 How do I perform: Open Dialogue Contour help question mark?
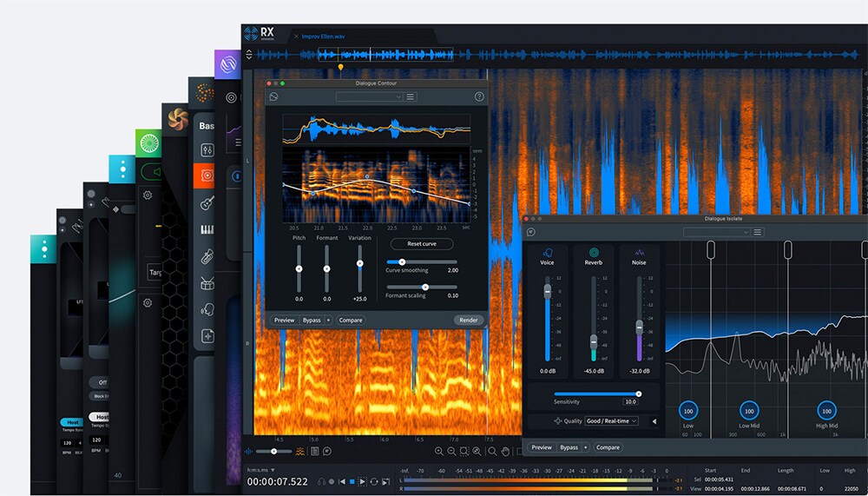click(x=479, y=96)
